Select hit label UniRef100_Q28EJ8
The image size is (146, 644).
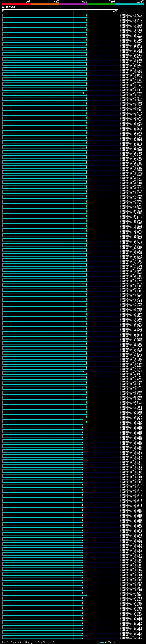(131, 178)
